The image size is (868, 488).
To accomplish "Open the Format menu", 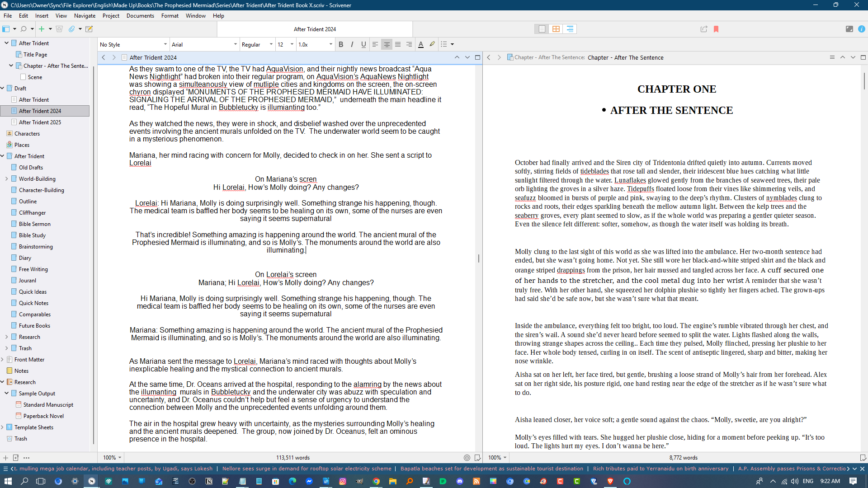I will pyautogui.click(x=170, y=16).
